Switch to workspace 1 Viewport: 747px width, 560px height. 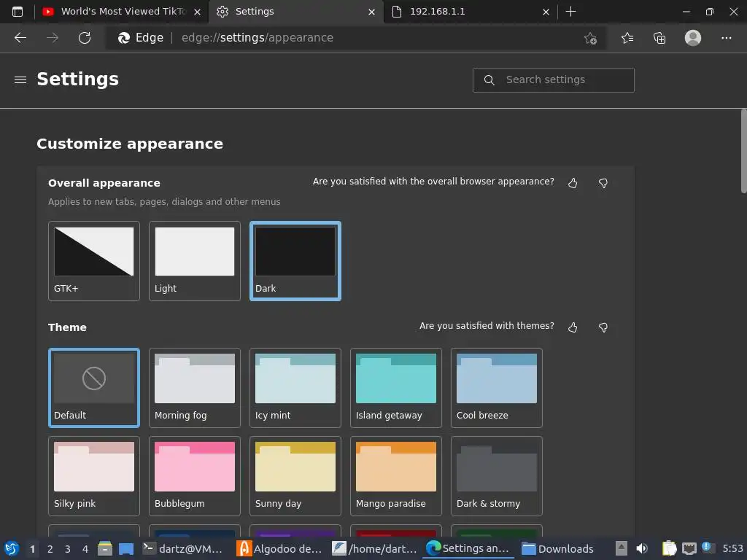(32, 549)
